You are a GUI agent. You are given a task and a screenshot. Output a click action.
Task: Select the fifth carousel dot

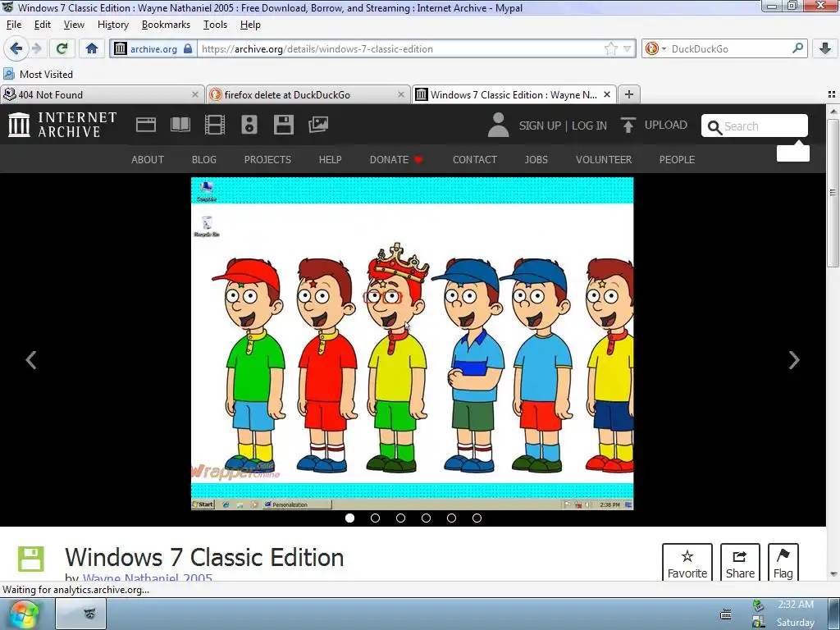(452, 518)
